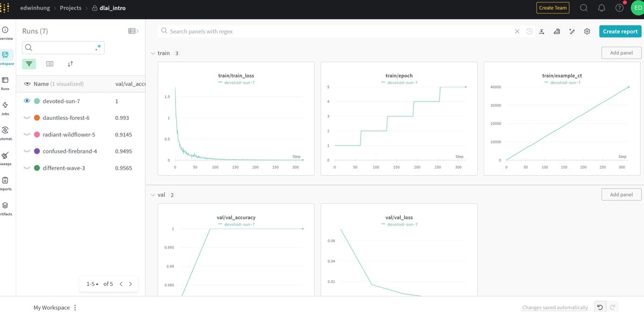Open the help question-mark menu
This screenshot has width=644, height=312.
pyautogui.click(x=619, y=8)
